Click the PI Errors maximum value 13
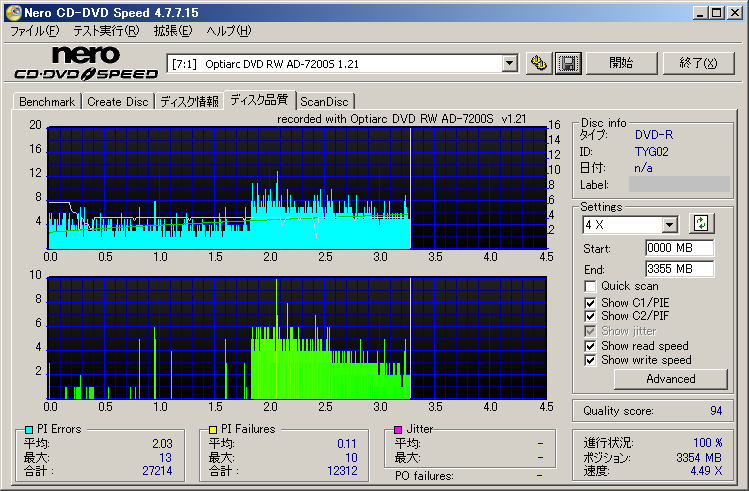Viewport: 749px width, 491px height. tap(165, 458)
